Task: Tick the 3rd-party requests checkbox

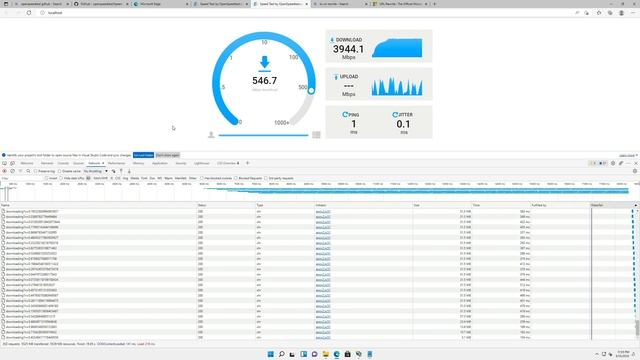Action: tap(266, 178)
